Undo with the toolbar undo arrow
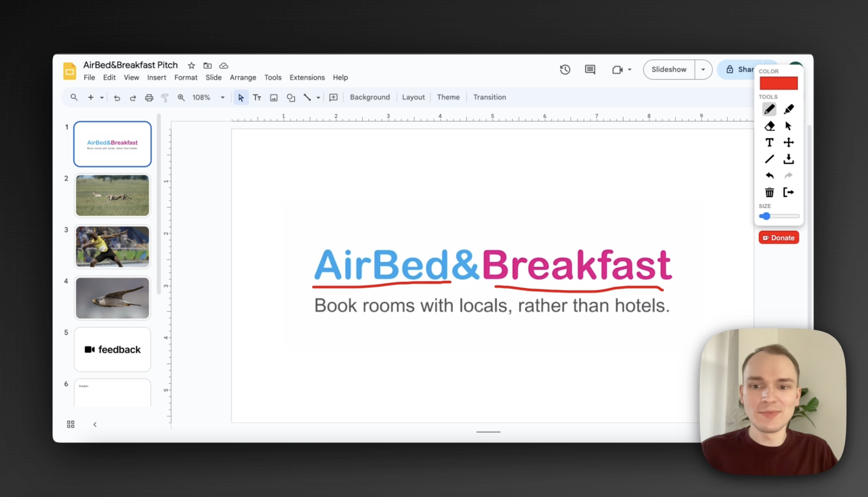This screenshot has width=868, height=497. pos(117,98)
